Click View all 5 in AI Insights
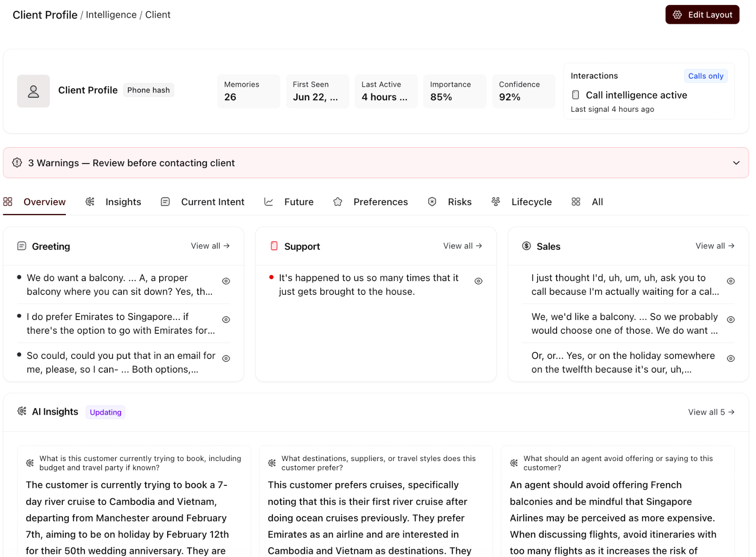The height and width of the screenshot is (557, 756). click(x=711, y=412)
